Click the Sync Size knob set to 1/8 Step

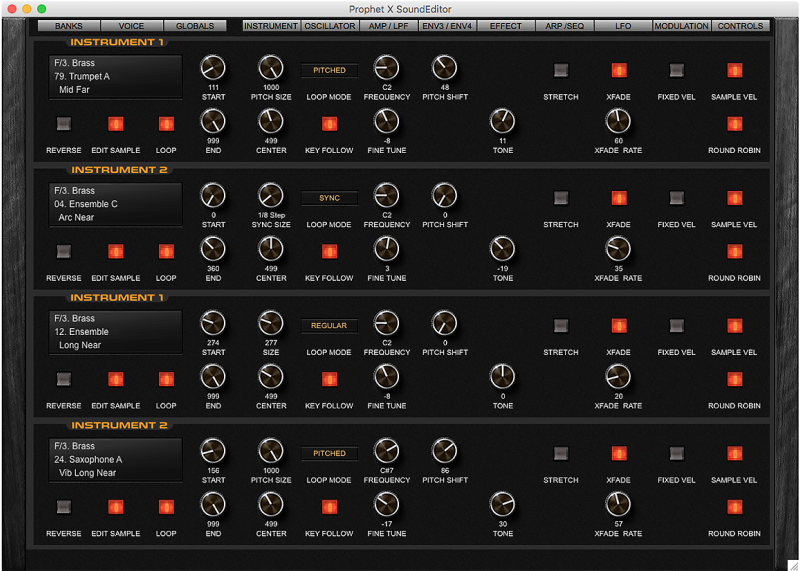point(271,195)
